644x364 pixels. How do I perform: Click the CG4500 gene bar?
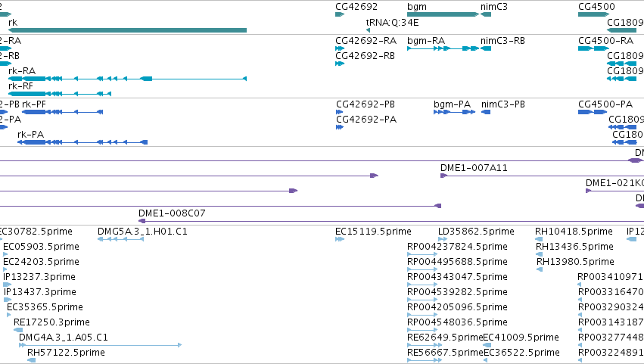coord(593,14)
